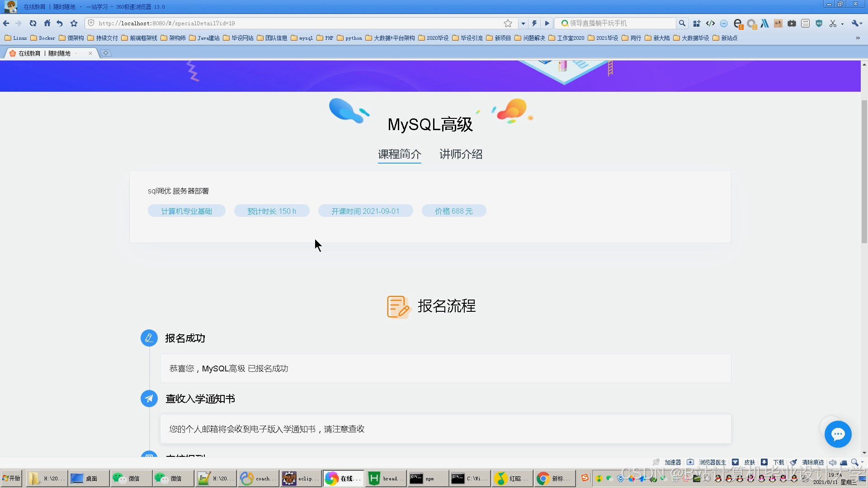Open the scissors screenshot tool
868x488 pixels.
coord(833,23)
